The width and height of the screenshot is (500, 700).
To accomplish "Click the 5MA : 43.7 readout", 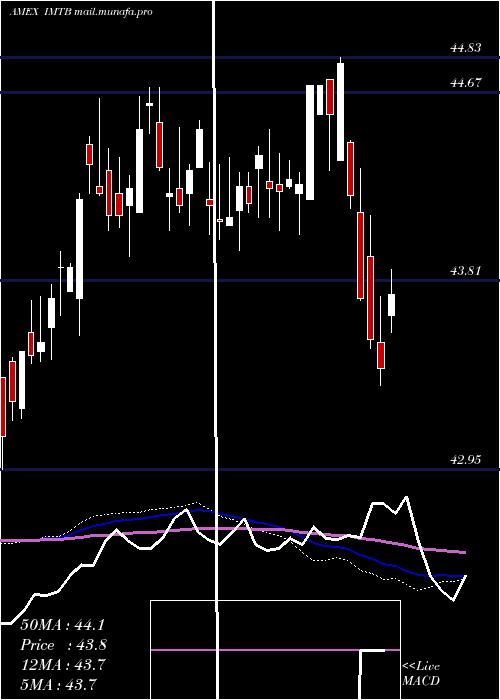I will tap(58, 684).
